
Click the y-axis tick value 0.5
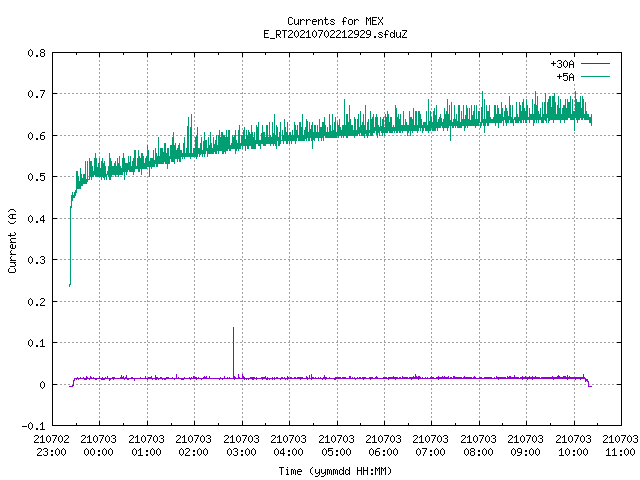click(x=37, y=177)
